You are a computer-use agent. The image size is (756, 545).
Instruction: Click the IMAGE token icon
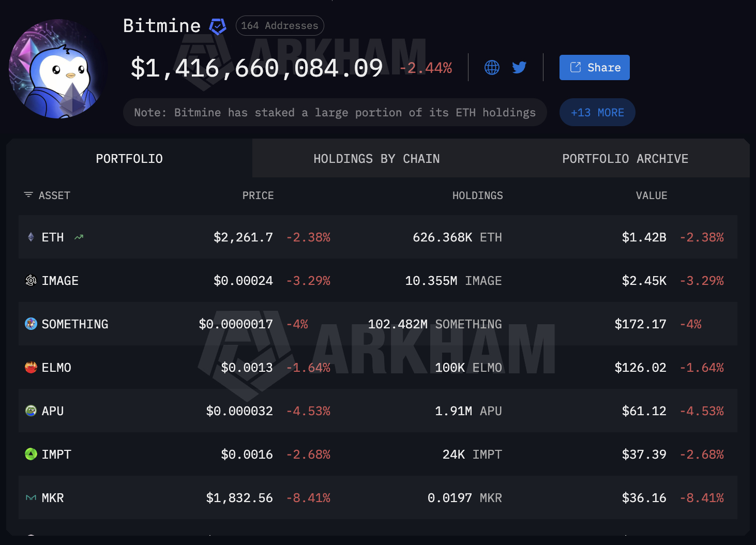31,280
